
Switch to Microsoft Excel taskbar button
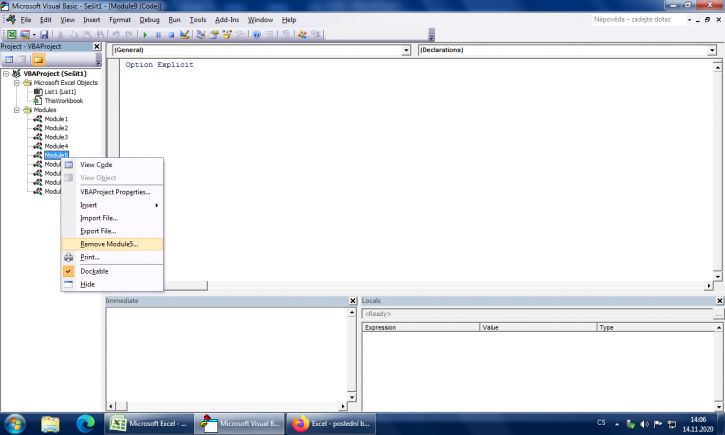147,423
